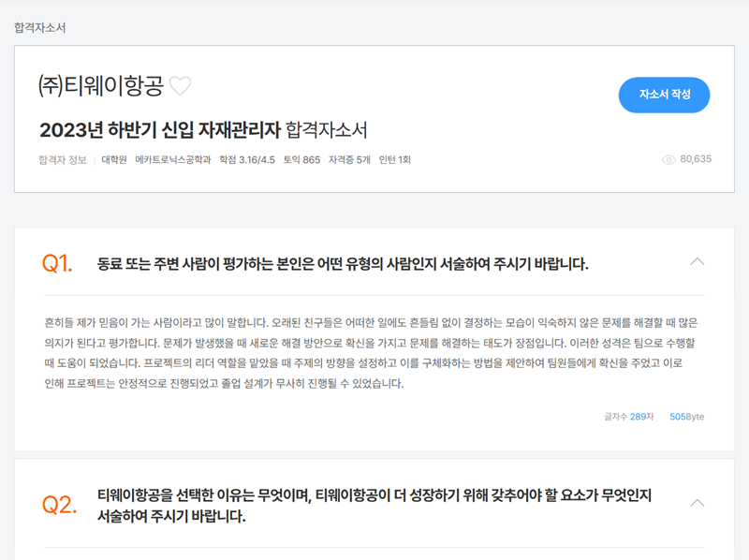This screenshot has height=560, width=749.
Task: Click the 합격자소서 page heading
Action: click(39, 28)
